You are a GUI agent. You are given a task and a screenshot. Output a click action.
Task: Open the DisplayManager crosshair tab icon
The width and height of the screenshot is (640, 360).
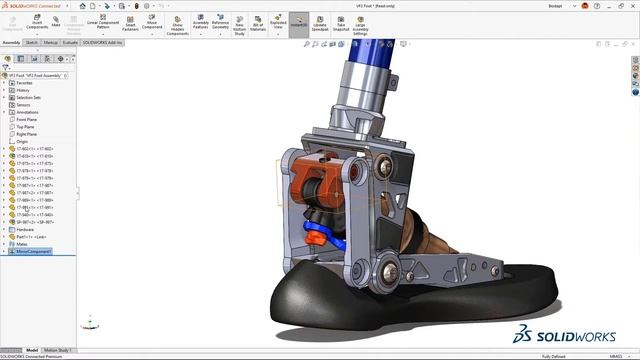point(60,59)
